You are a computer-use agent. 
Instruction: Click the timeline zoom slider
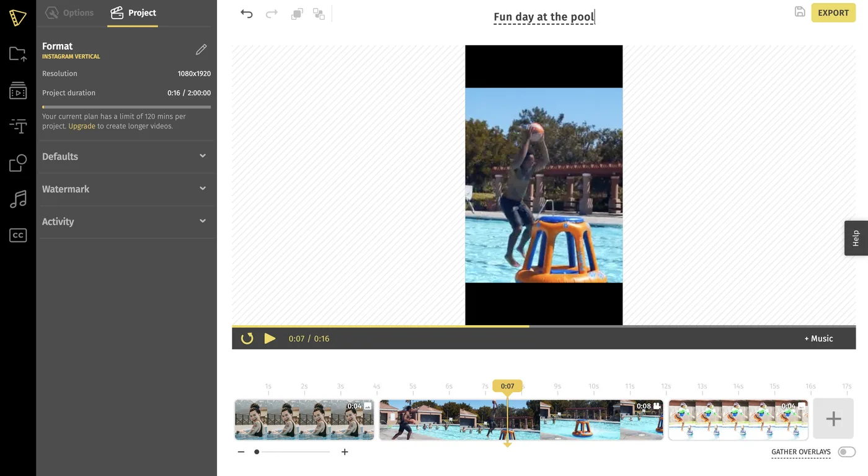(293, 452)
